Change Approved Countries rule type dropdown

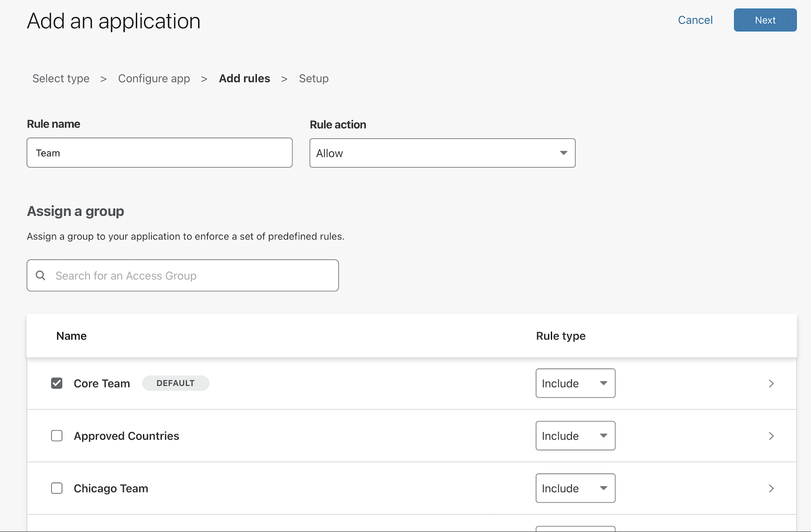(575, 436)
